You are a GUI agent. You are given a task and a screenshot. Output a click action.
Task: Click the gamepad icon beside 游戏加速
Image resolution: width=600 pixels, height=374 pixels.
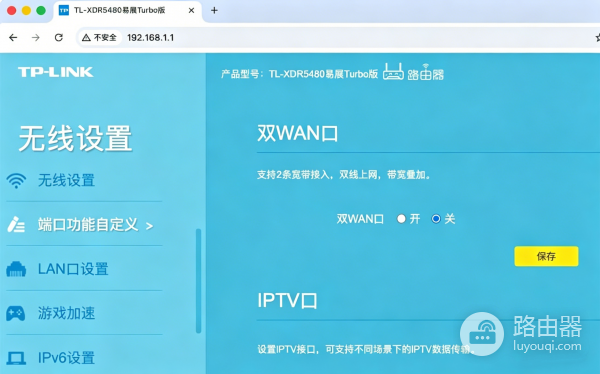point(16,314)
